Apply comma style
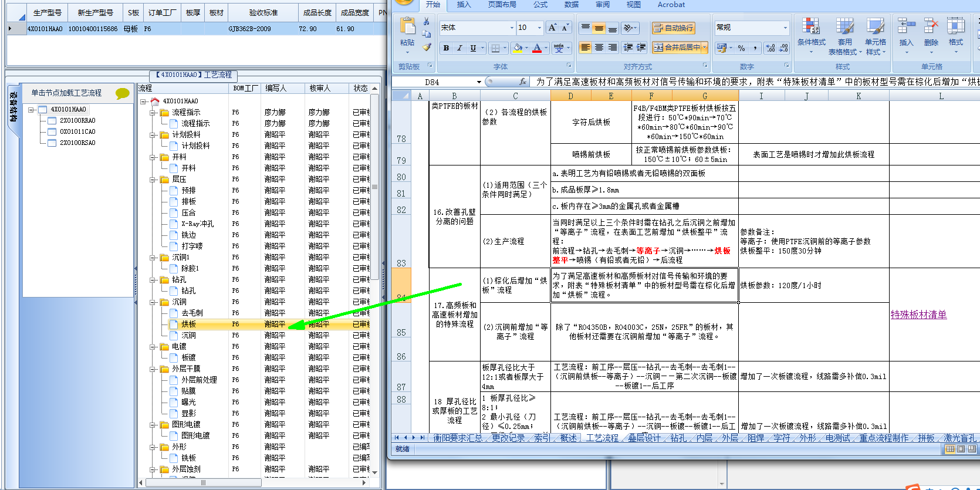 (755, 48)
